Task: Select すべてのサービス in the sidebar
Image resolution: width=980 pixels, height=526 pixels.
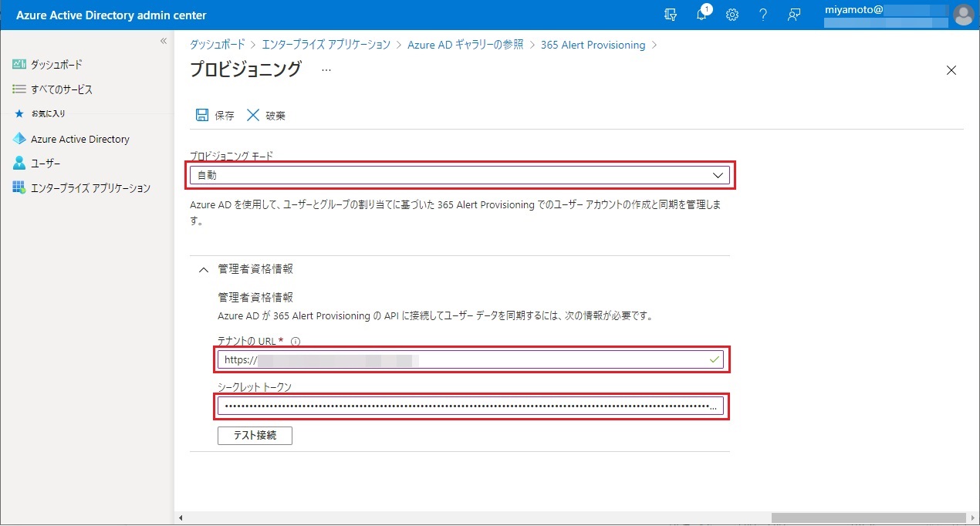Action: point(61,89)
